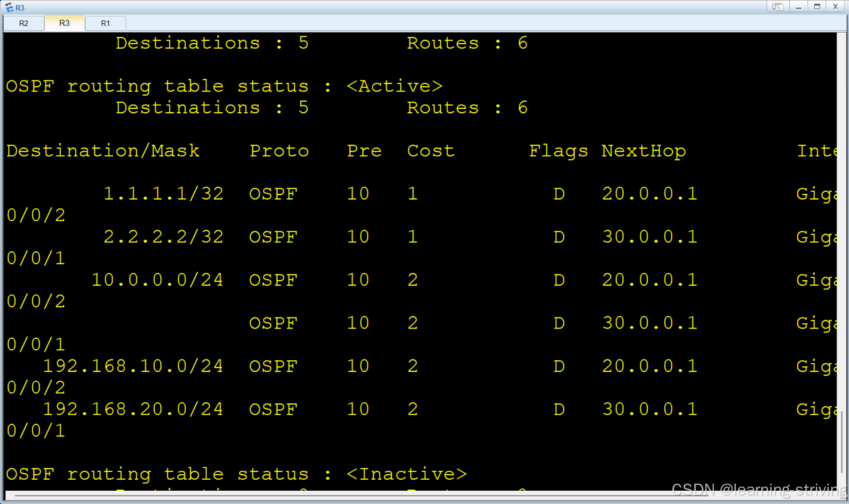Switch to the R2 tab

(23, 23)
